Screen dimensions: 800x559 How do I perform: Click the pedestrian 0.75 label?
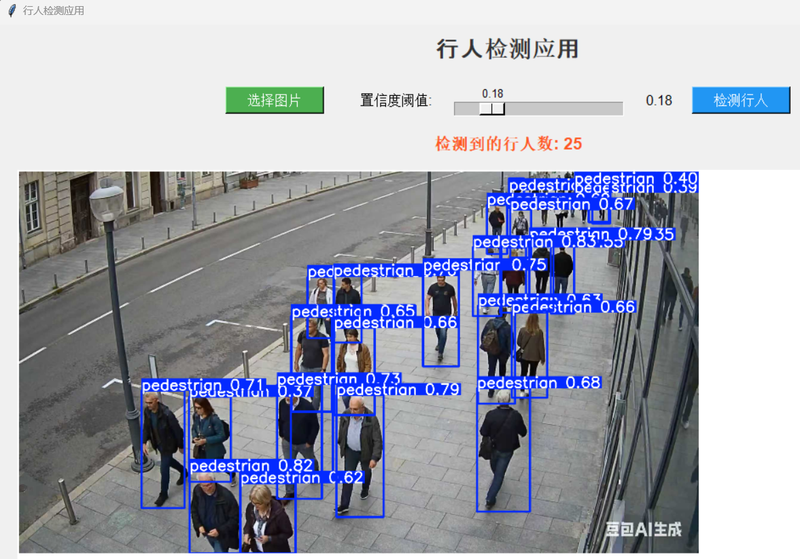click(485, 265)
